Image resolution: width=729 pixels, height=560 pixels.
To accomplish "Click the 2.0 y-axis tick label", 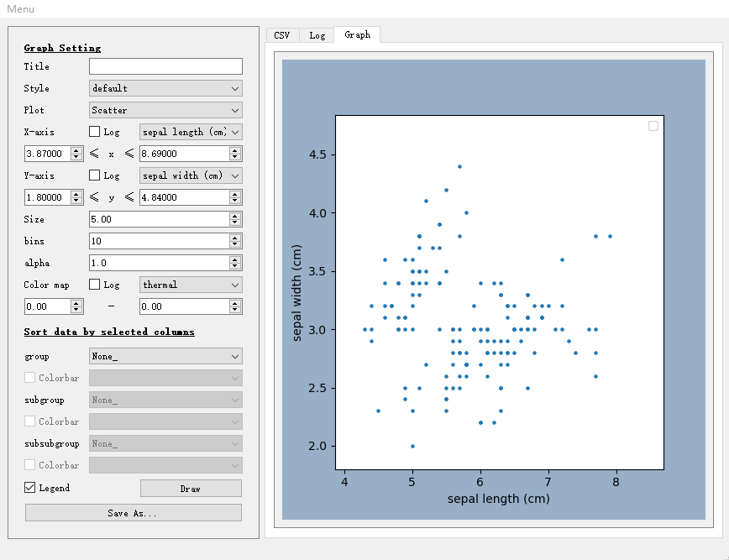I will 317,446.
